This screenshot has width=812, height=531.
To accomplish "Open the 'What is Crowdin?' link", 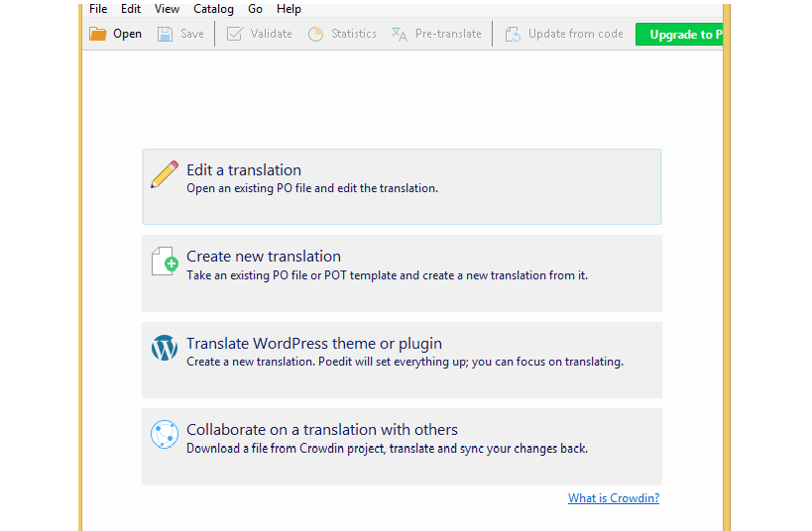I will pos(614,498).
